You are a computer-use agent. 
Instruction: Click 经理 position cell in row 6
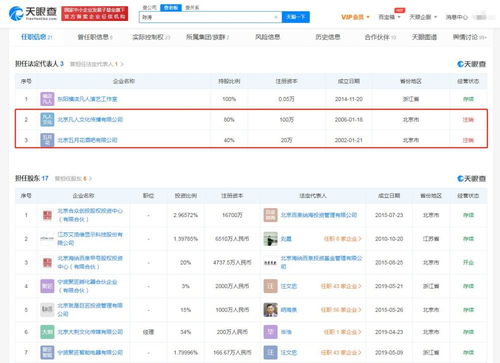click(148, 332)
